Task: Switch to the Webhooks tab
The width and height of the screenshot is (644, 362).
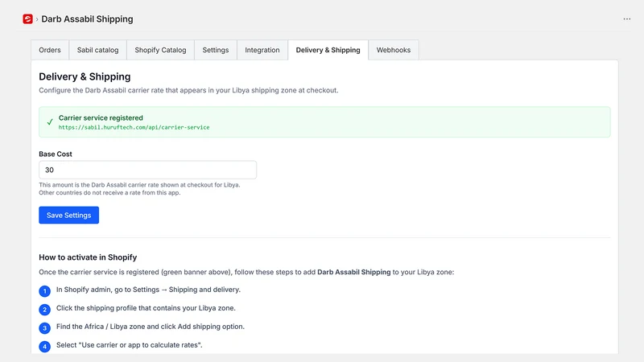Action: tap(393, 50)
